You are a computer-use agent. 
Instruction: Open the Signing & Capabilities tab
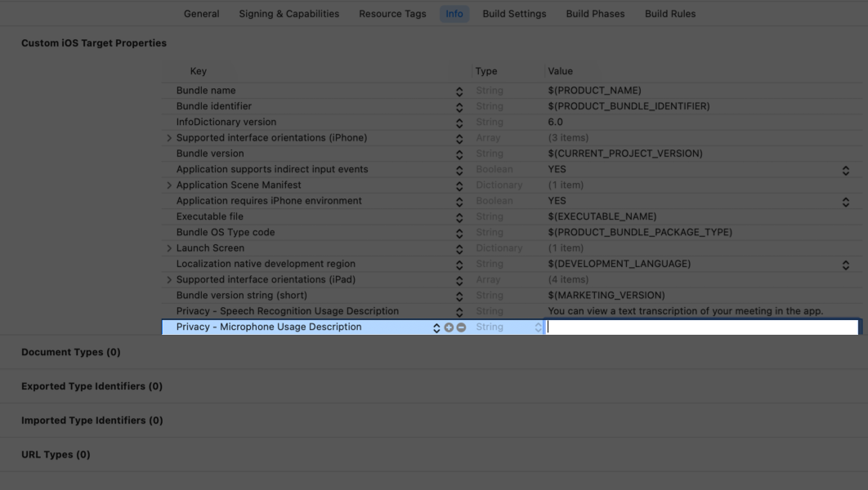tap(289, 13)
